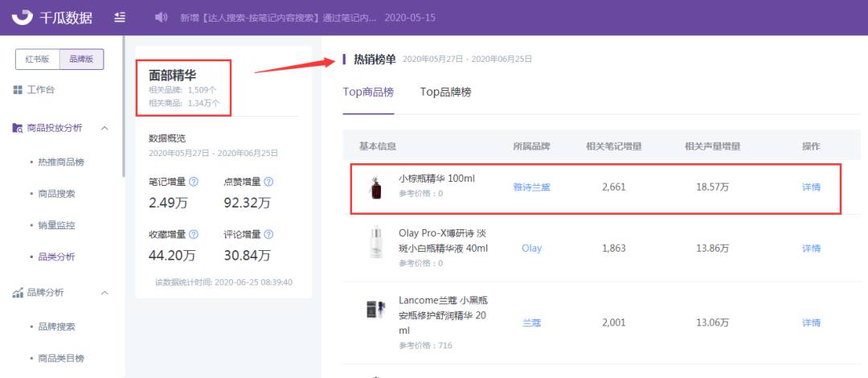Switch to 品牌版 mode
Screen dimensions: 868x378
click(x=81, y=60)
